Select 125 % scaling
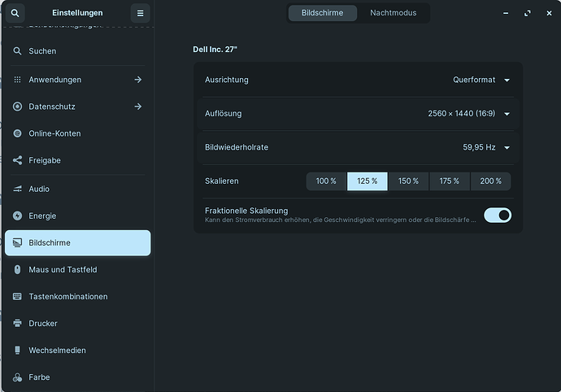Viewport: 561px width, 392px height. (x=367, y=181)
